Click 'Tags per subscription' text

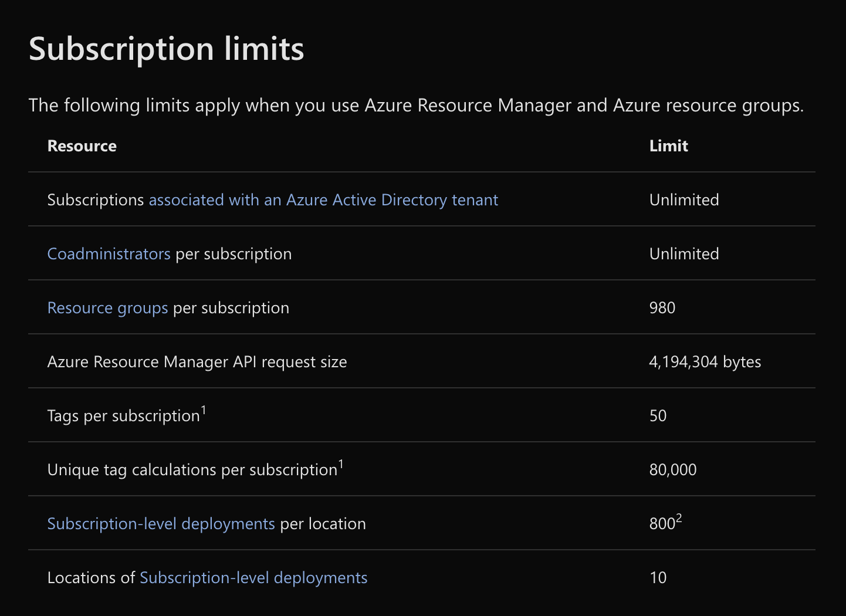pyautogui.click(x=124, y=416)
